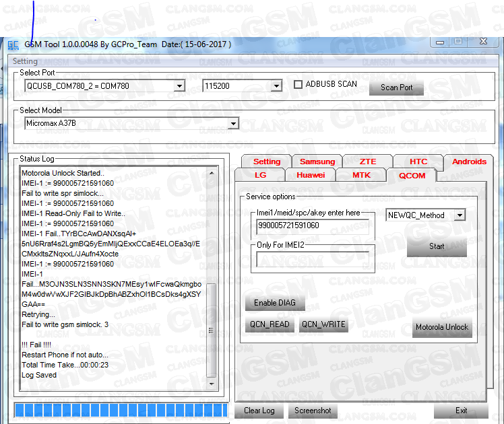
Task: Click the blue progress bar
Action: [x=121, y=411]
